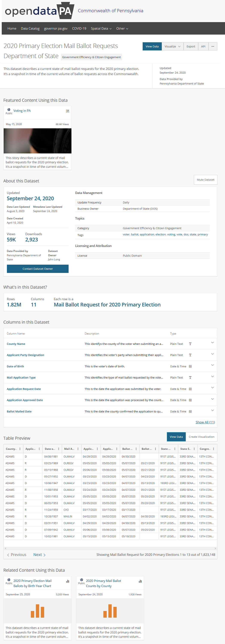225x644 pixels.
Task: Open the Mail A... column header menu
Action: pos(78,449)
